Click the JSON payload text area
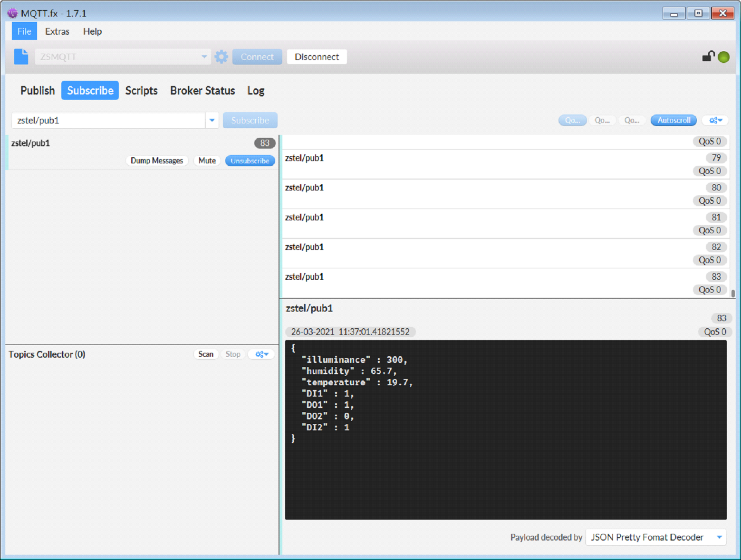 pos(506,430)
